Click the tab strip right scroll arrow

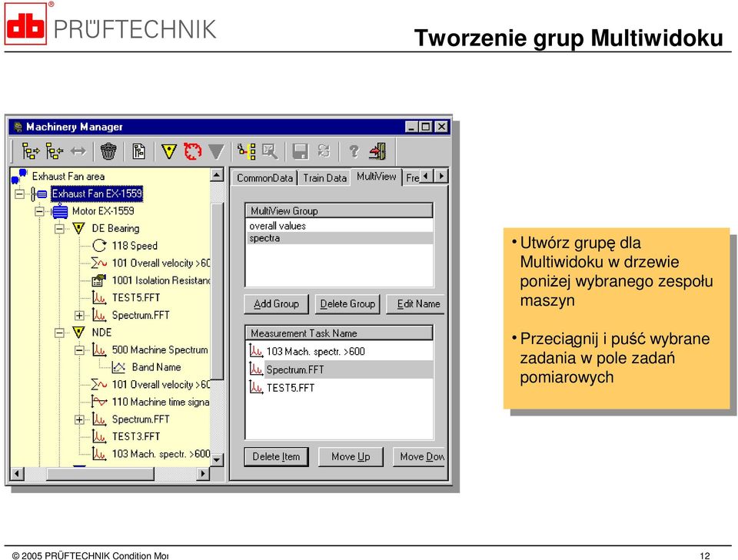coord(440,176)
